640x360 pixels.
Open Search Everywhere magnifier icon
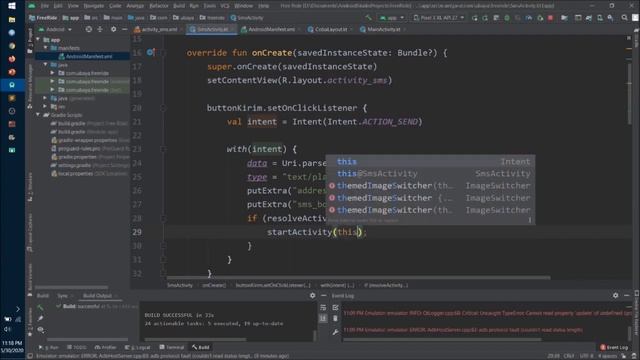click(x=624, y=18)
